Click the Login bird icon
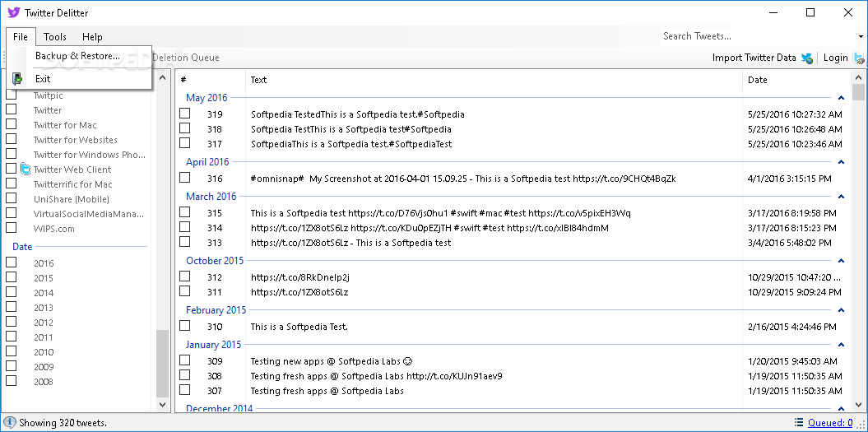This screenshot has height=432, width=868. point(859,58)
